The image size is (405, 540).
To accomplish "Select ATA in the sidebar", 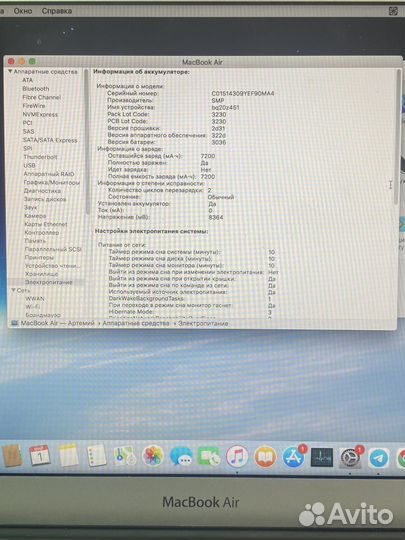I will (x=28, y=80).
